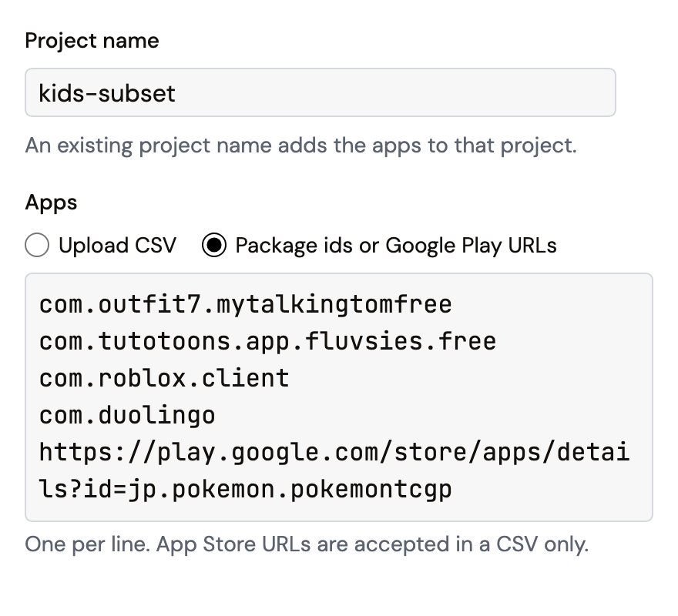The width and height of the screenshot is (678, 616).
Task: Click the Apps label
Action: click(x=51, y=203)
